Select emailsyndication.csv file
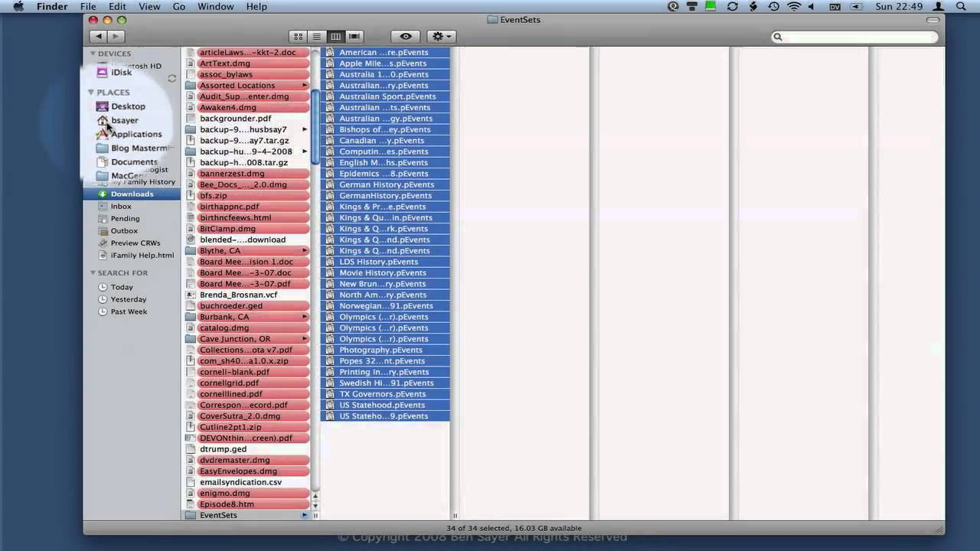Screen dimensions: 980x551 click(247, 482)
